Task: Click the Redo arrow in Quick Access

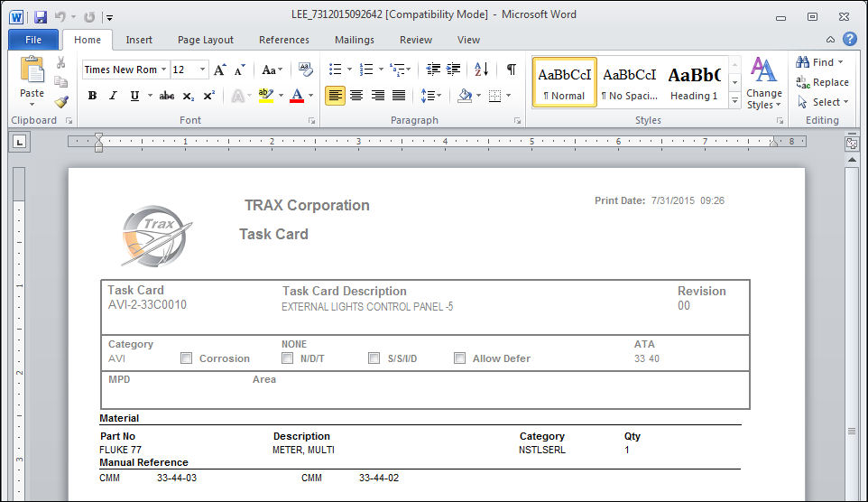Action: click(x=89, y=17)
